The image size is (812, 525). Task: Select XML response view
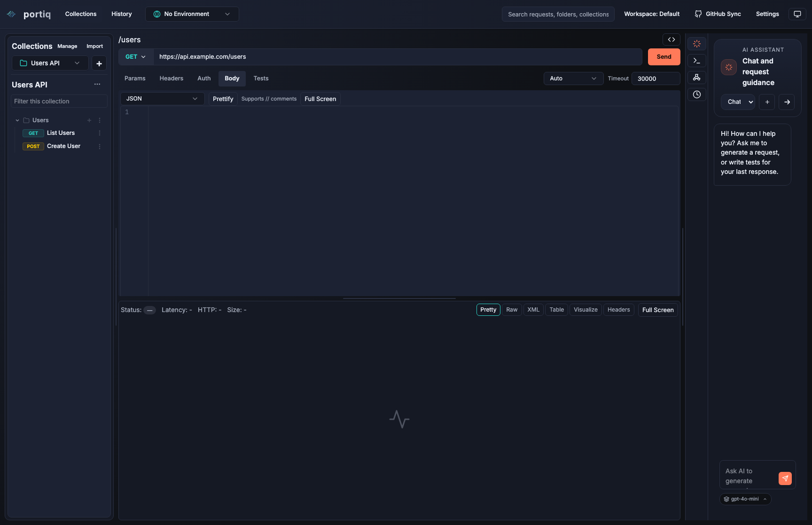click(x=533, y=310)
